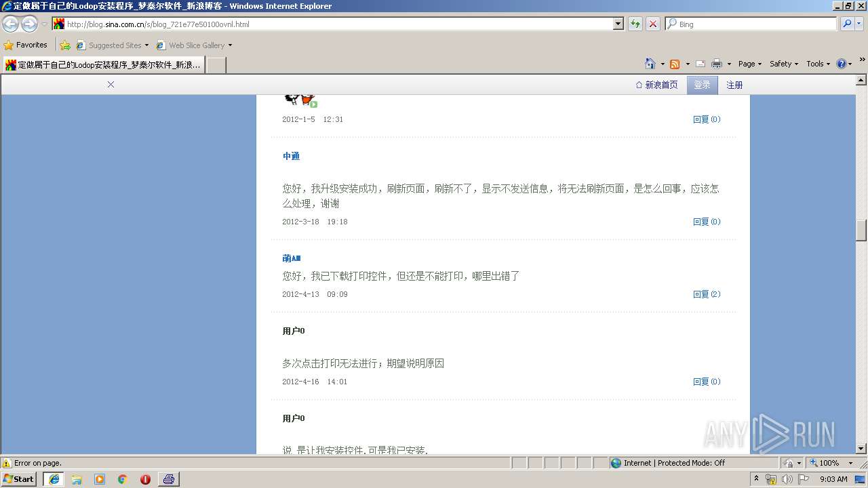Show hidden tray icons arrow
868x488 pixels.
pos(757,479)
